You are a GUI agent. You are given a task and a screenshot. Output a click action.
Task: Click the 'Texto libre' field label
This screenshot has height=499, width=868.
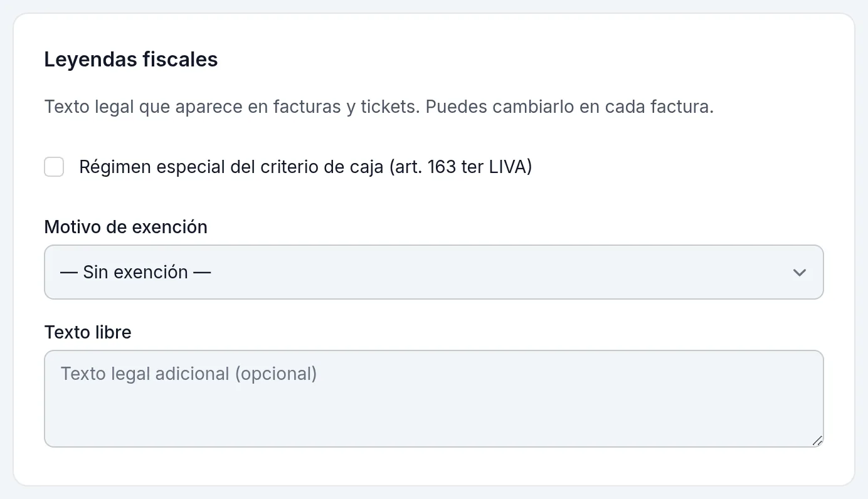tap(88, 332)
